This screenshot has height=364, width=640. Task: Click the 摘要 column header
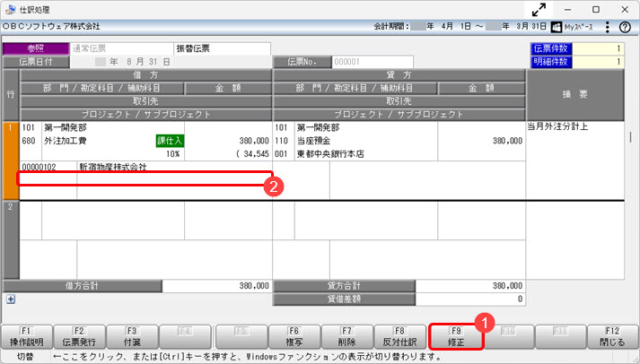point(575,94)
